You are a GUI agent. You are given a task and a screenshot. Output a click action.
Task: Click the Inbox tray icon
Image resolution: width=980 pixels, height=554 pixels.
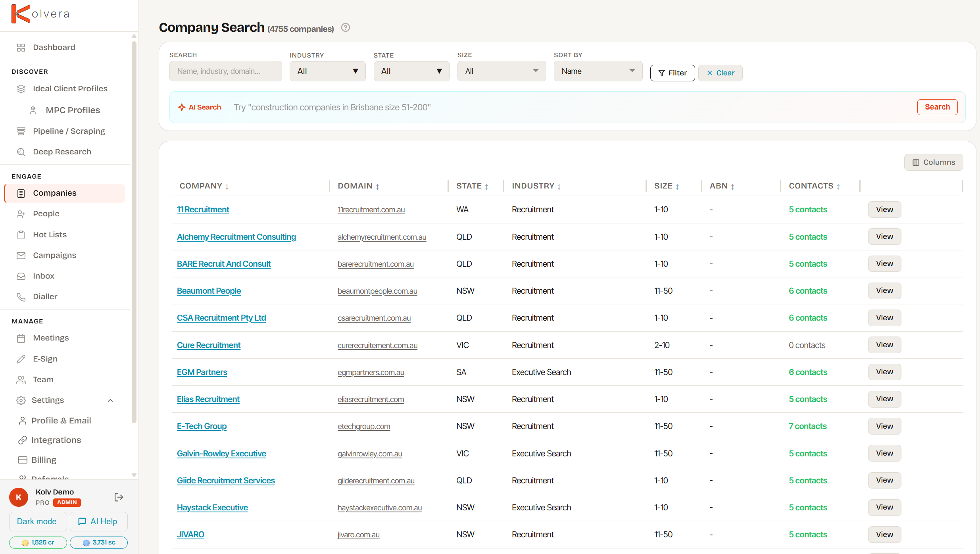[x=21, y=276]
